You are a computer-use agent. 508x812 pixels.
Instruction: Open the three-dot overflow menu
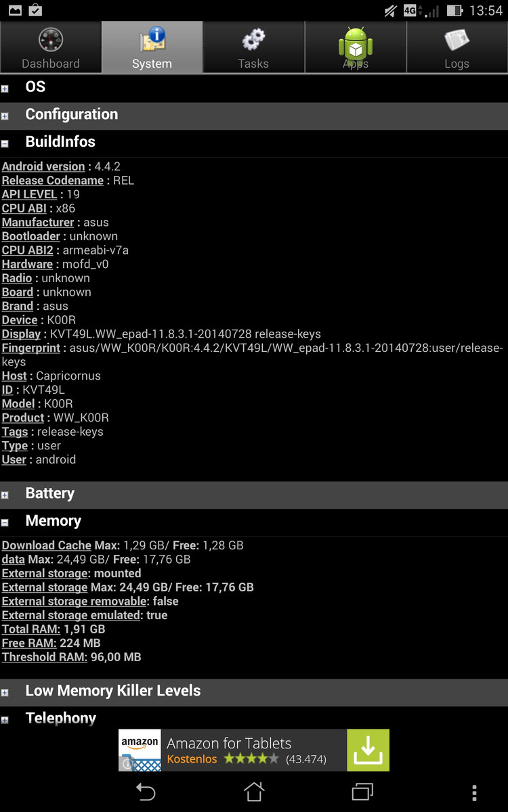[x=474, y=792]
